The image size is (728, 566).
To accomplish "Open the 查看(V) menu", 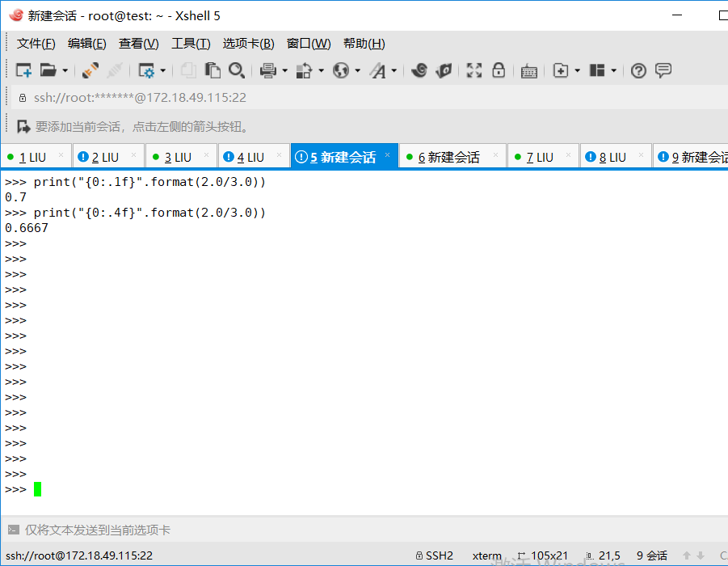I will coord(138,44).
